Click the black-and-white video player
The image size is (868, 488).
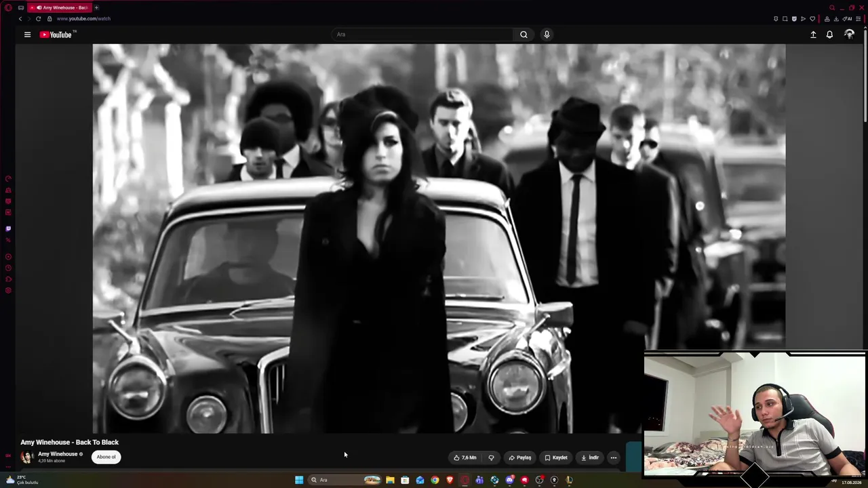pyautogui.click(x=439, y=239)
